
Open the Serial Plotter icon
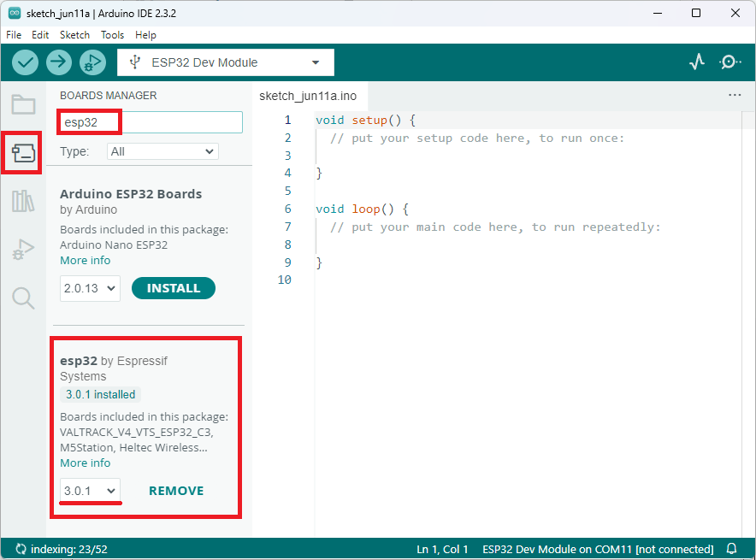coord(696,62)
